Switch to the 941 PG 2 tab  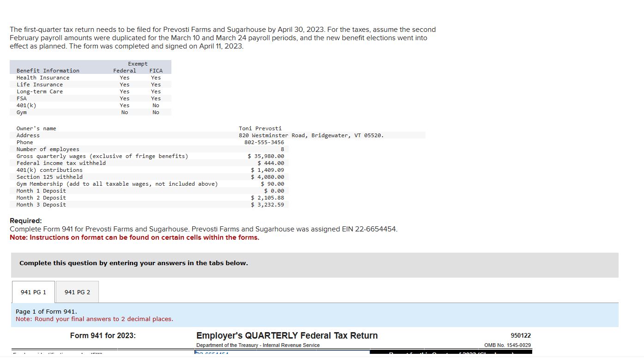[77, 291]
